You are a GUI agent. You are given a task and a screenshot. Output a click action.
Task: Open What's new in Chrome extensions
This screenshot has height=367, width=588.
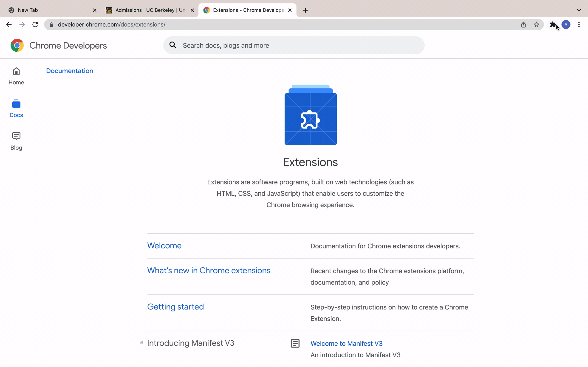(x=209, y=270)
